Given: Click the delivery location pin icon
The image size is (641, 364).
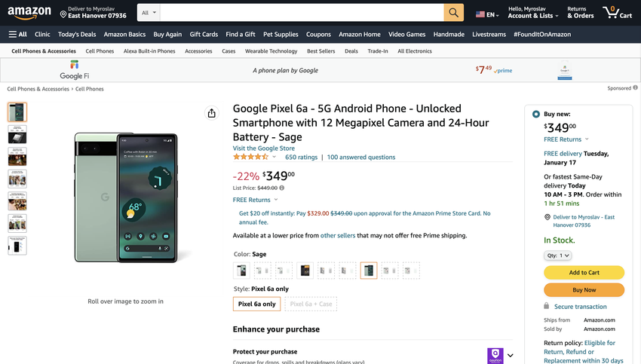Looking at the screenshot, I should coord(63,14).
